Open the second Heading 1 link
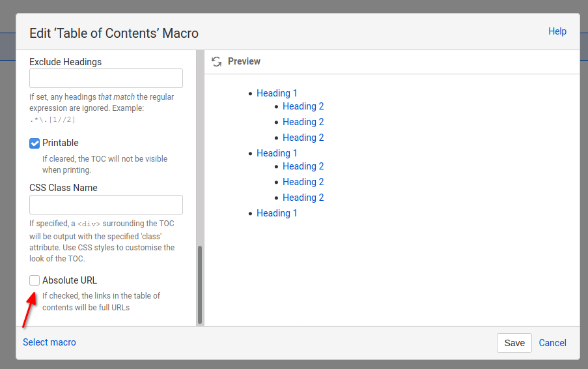The image size is (588, 369). [277, 153]
